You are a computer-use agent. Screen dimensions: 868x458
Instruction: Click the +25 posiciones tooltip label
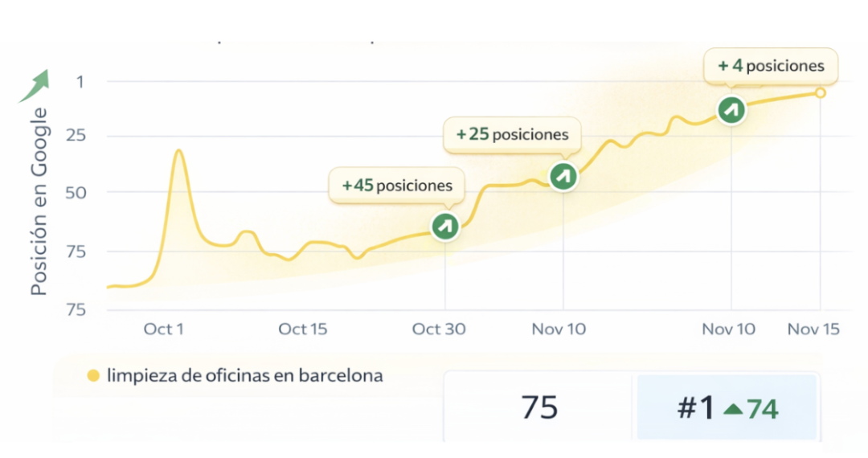512,135
